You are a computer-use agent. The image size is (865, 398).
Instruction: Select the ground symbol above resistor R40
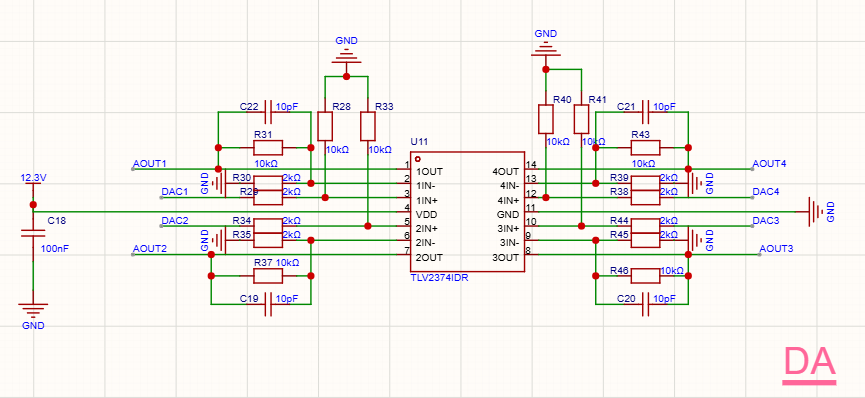point(546,48)
